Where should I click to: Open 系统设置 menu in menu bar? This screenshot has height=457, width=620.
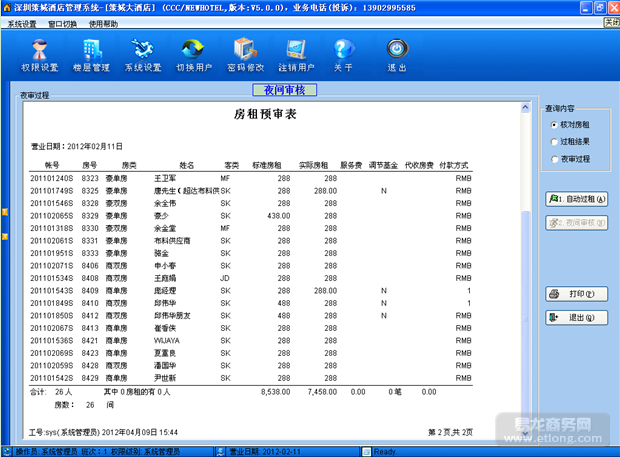point(22,24)
